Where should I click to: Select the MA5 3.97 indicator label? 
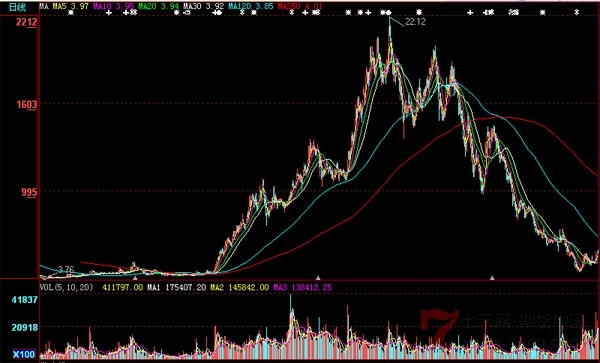coord(70,6)
